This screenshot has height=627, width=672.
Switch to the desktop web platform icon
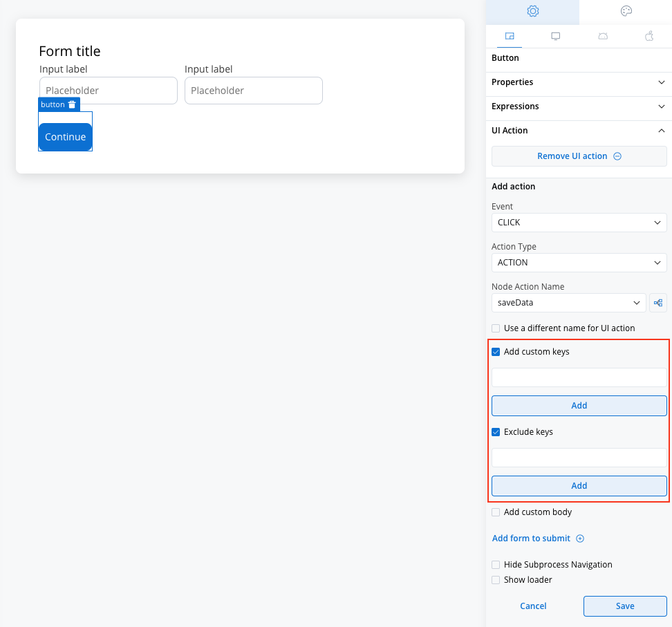click(x=555, y=36)
